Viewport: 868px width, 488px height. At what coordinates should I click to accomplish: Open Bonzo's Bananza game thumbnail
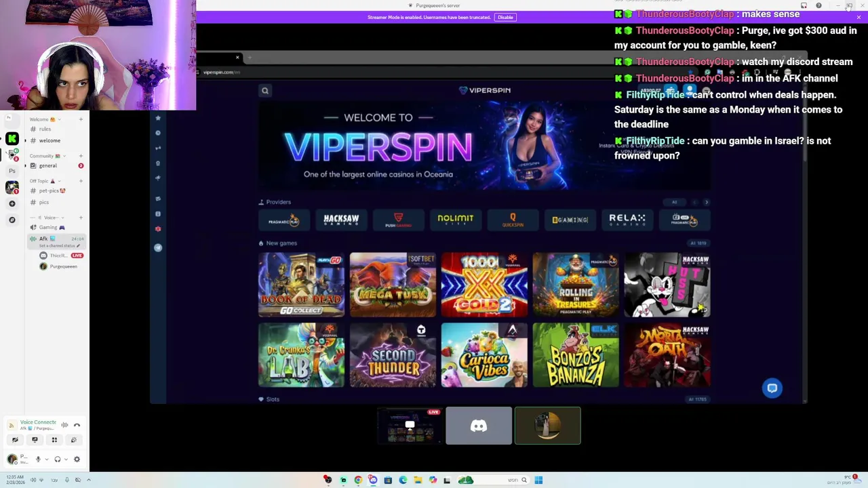[x=576, y=355]
